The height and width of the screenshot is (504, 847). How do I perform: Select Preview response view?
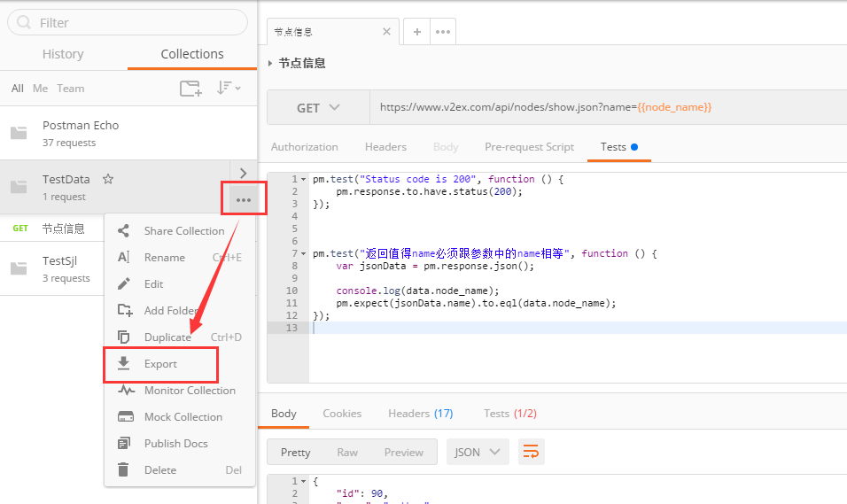403,452
